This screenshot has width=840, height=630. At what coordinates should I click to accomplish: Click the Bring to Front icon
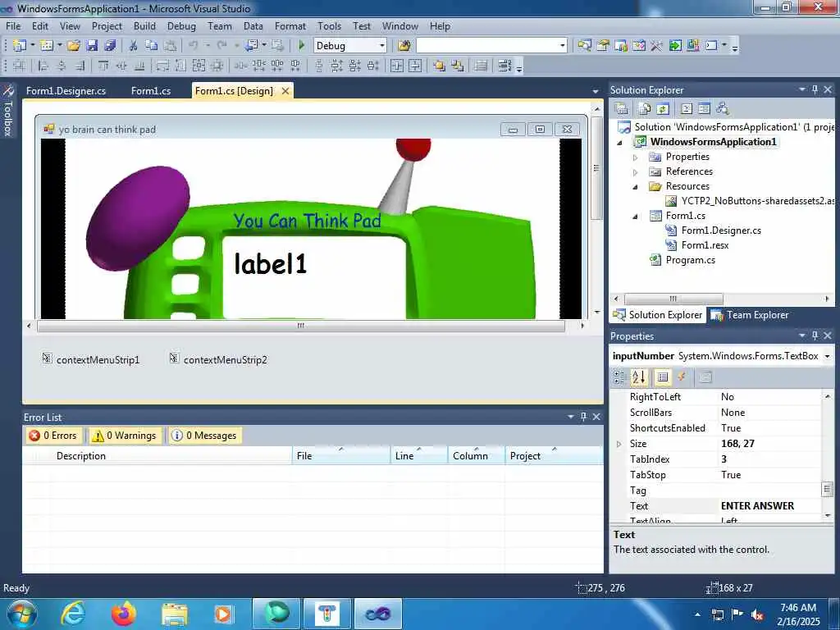[x=440, y=66]
